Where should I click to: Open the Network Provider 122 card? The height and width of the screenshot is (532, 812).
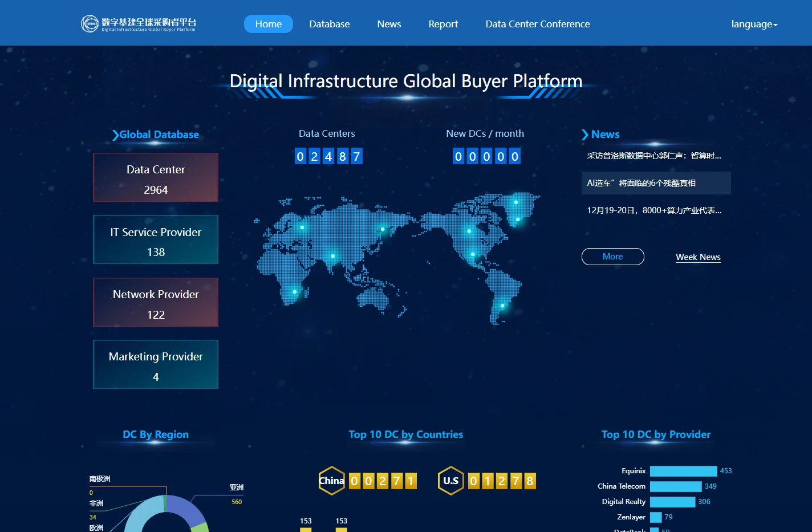[156, 302]
